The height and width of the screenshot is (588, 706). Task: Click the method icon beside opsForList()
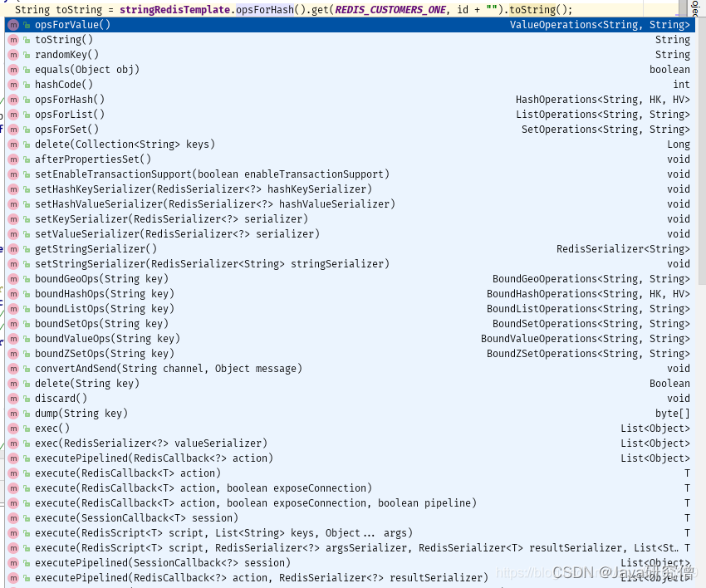click(x=13, y=115)
